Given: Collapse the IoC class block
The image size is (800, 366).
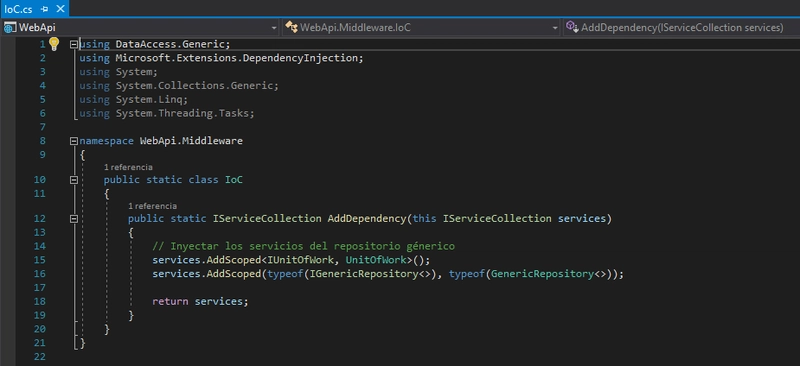Looking at the screenshot, I should click(x=74, y=180).
